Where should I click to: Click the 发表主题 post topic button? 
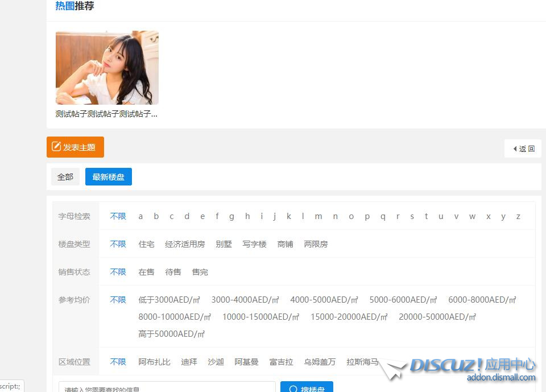75,147
